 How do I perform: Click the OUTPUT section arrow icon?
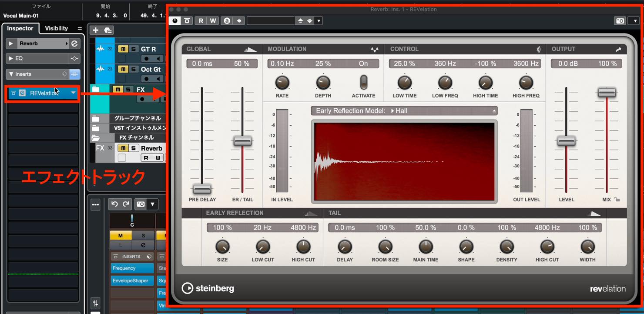pos(619,50)
